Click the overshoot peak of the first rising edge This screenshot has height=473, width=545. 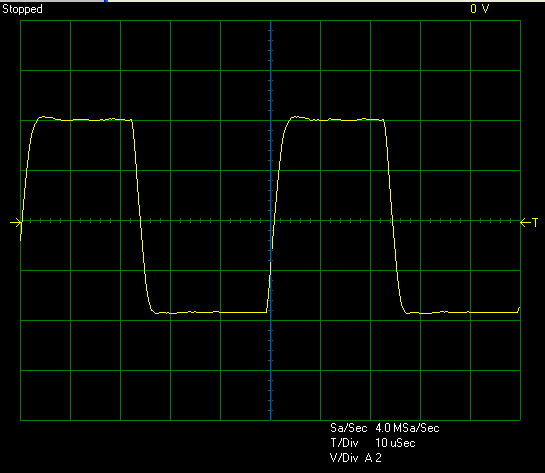(x=43, y=117)
